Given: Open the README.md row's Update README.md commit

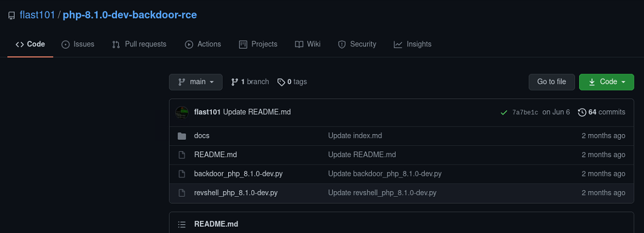Looking at the screenshot, I should coord(362,154).
